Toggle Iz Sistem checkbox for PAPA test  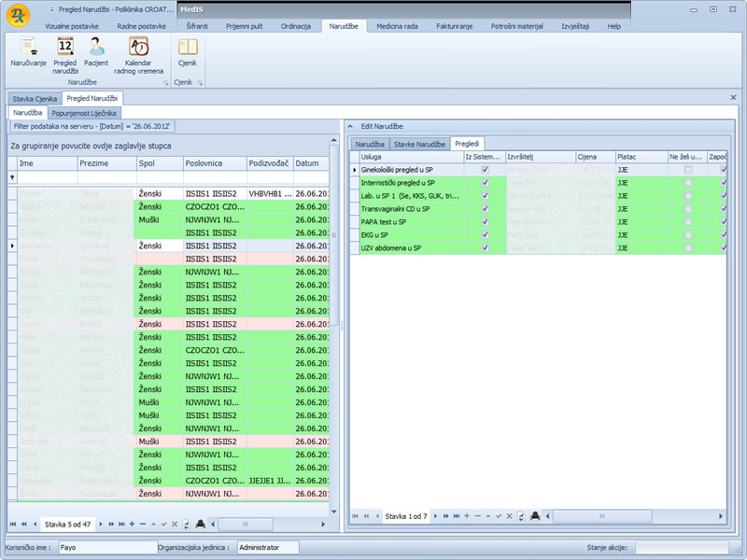(485, 221)
